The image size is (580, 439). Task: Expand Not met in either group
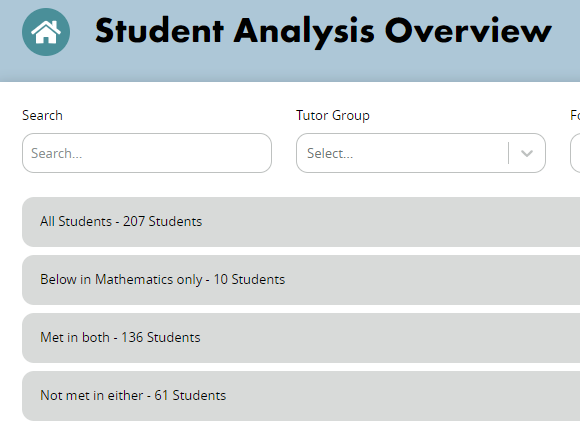(301, 396)
